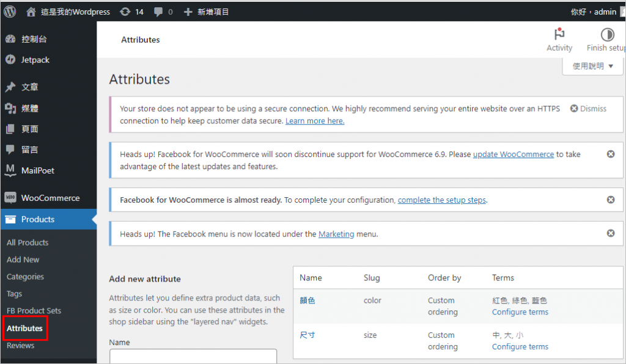Click the Activity flag icon
Screen dimensions: 626x364
click(x=559, y=35)
